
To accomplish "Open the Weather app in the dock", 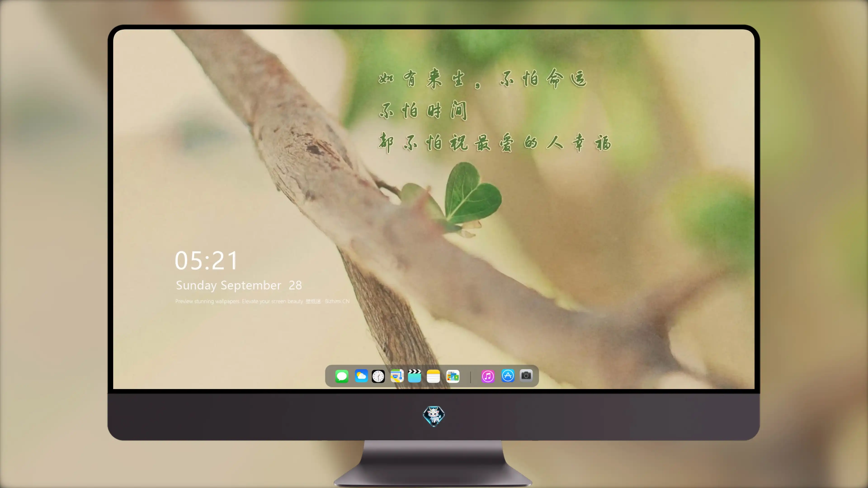I will (x=361, y=376).
